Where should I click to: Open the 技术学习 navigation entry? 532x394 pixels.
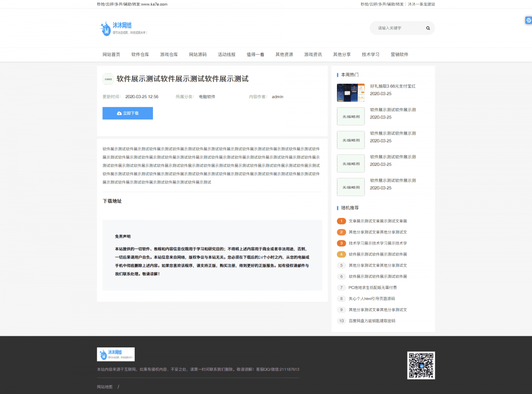pos(370,54)
